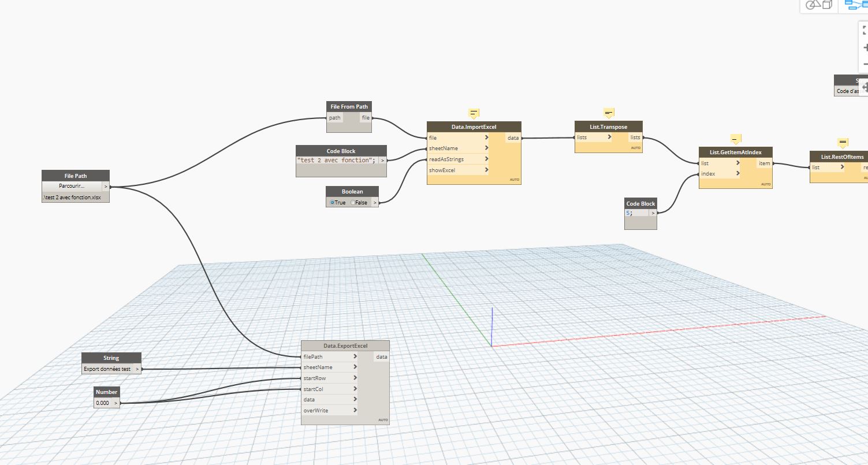Click the warning bubble above Data.ImportExcel

(474, 113)
